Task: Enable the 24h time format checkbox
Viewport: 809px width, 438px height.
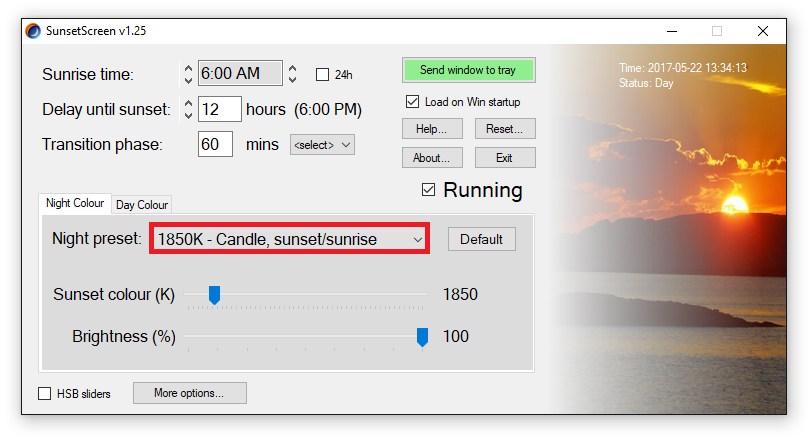Action: click(322, 75)
